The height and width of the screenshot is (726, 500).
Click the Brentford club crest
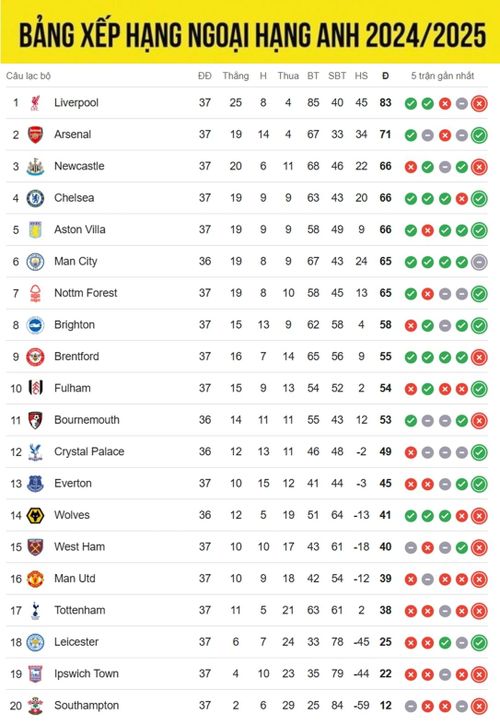click(x=35, y=357)
